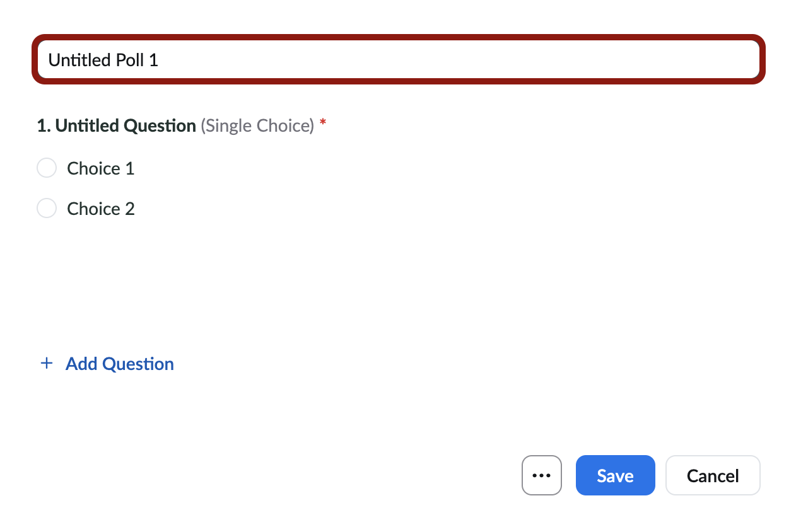
Task: Click the Untitled Question heading
Action: 126,125
